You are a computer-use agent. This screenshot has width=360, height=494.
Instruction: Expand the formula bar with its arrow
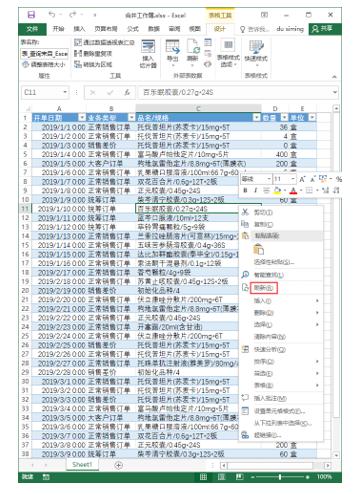point(334,92)
